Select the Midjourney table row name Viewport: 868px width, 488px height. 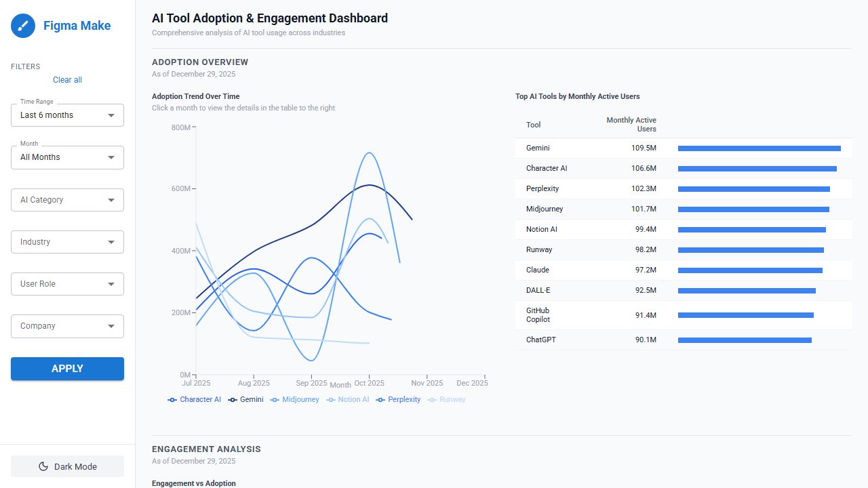pos(545,209)
